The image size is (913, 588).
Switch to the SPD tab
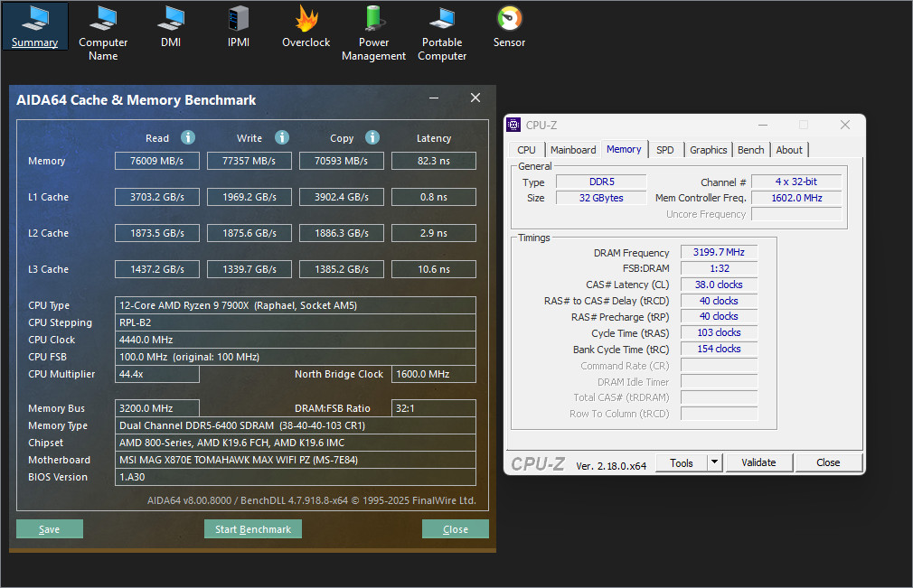click(664, 150)
